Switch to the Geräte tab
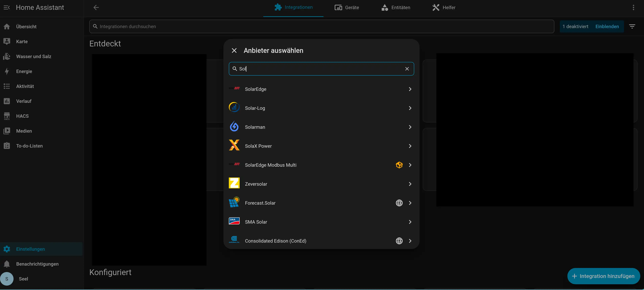 pyautogui.click(x=347, y=7)
